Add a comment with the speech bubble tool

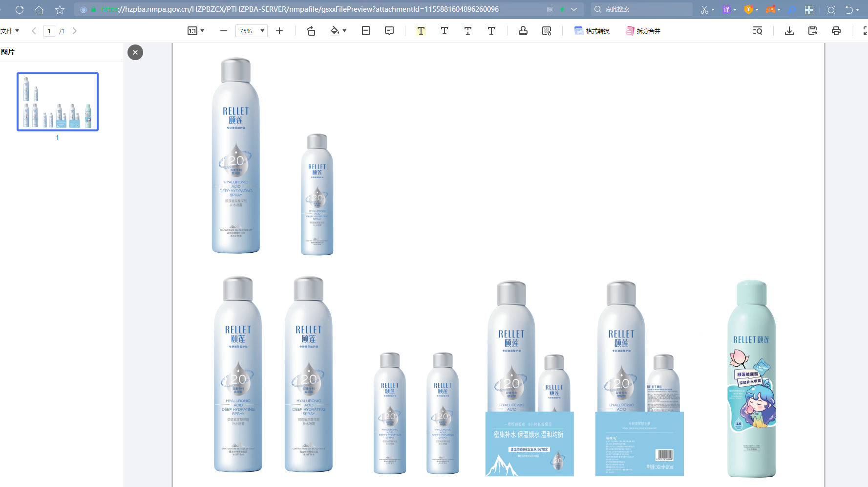389,31
